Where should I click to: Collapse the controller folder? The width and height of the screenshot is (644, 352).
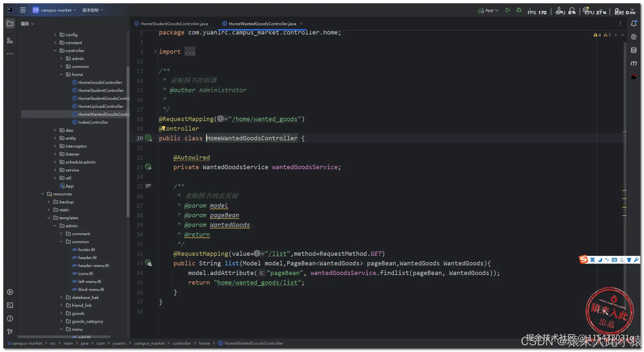tap(55, 50)
